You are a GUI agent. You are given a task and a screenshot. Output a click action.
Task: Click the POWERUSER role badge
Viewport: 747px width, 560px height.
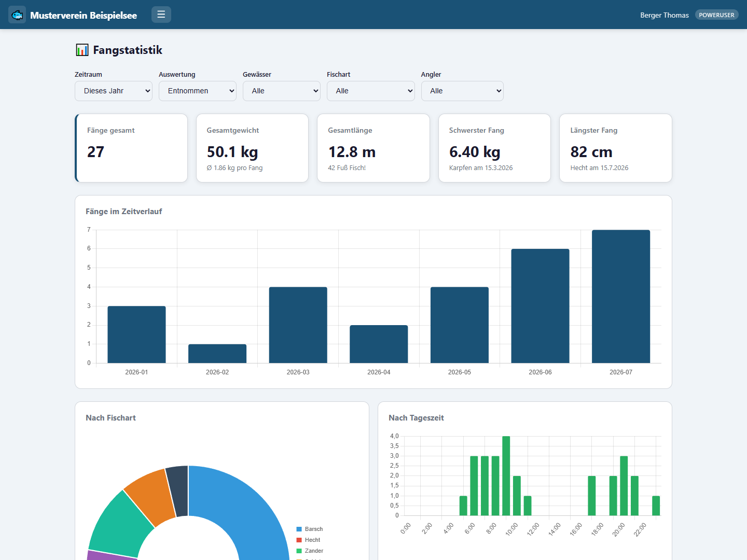coord(716,15)
